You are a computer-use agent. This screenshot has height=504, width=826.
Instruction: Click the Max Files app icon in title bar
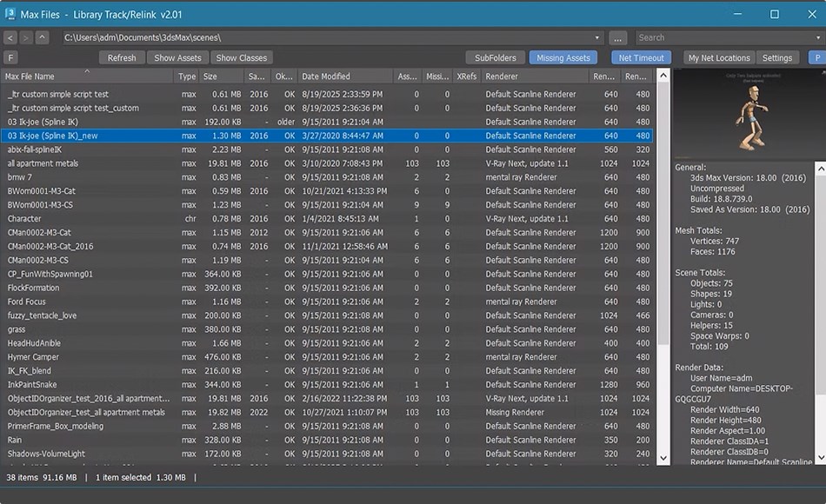pyautogui.click(x=12, y=13)
